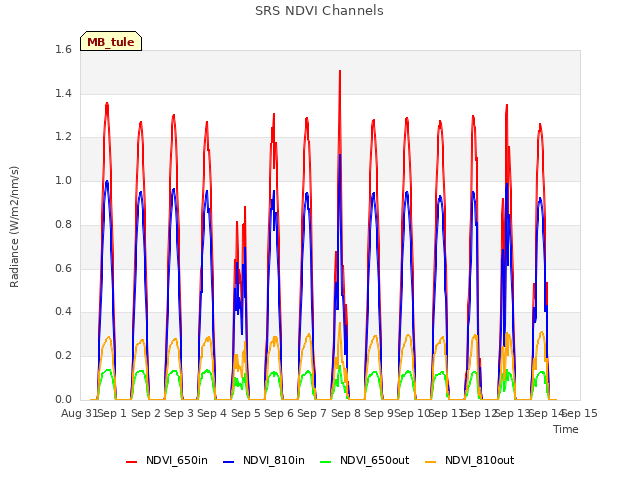
Task: Click the Sep 2 x-axis tick label
Action: (x=146, y=413)
